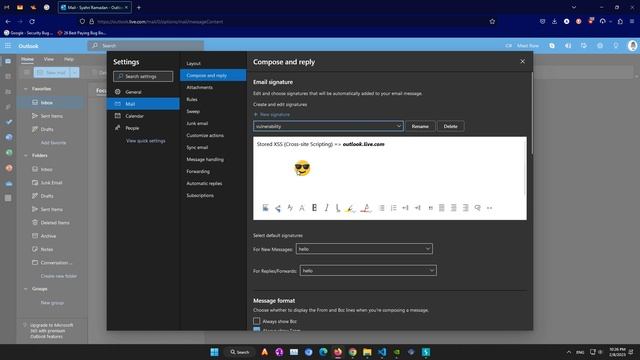The height and width of the screenshot is (360, 640).
Task: Open For Replies/Forwards signature dropdown
Action: tap(368, 270)
